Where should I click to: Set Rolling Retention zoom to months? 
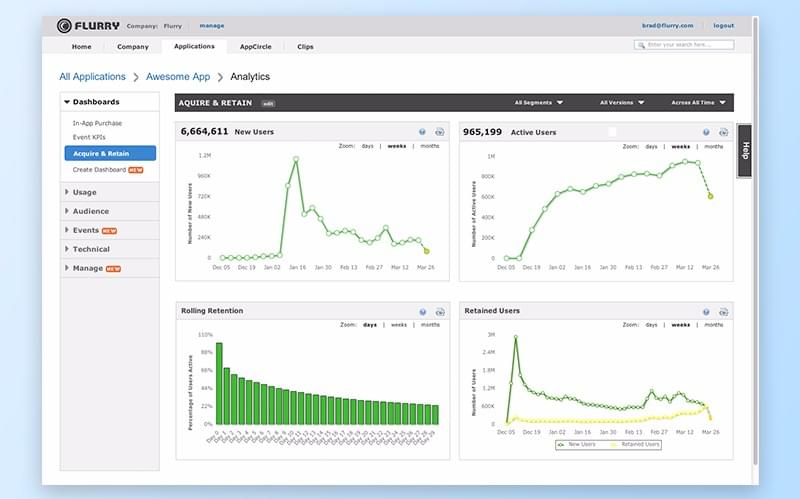[x=430, y=325]
